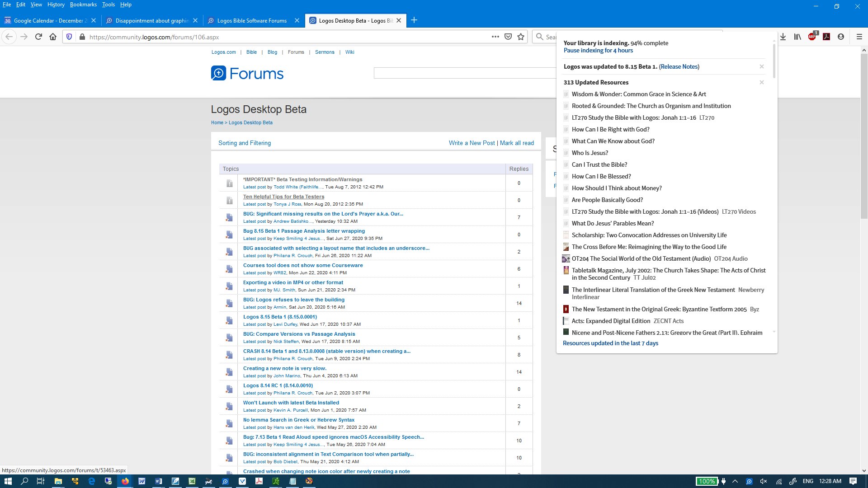Reload the page with the refresh icon
This screenshot has width=868, height=488.
click(38, 37)
